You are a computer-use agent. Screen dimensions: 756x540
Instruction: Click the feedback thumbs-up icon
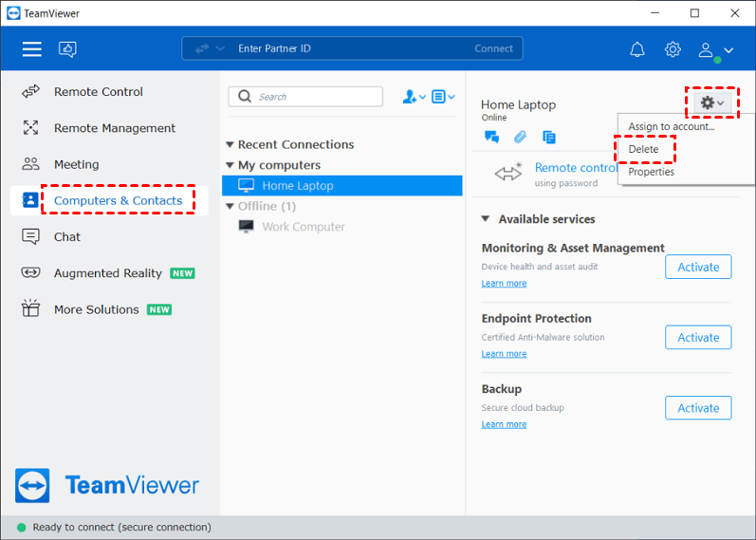pyautogui.click(x=67, y=49)
